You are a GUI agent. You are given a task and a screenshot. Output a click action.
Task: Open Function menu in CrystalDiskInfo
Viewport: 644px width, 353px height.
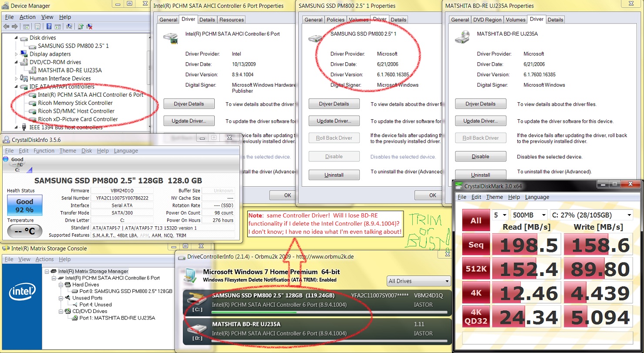[x=44, y=151]
